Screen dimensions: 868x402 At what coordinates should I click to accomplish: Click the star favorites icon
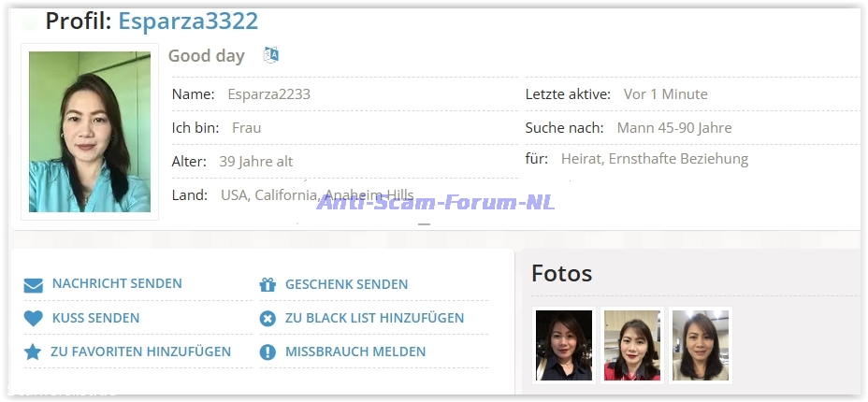point(34,352)
